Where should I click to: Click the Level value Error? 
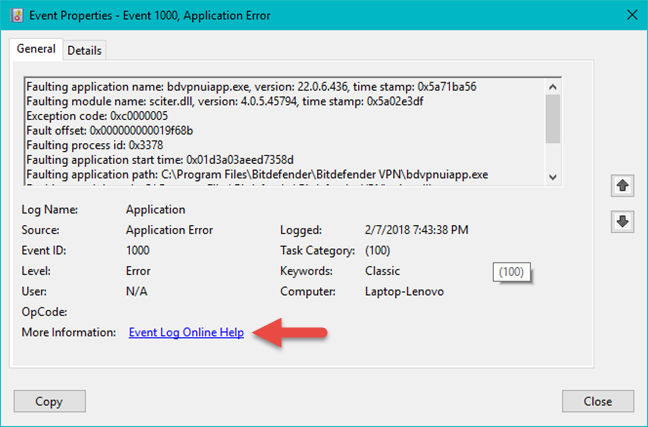click(x=138, y=271)
